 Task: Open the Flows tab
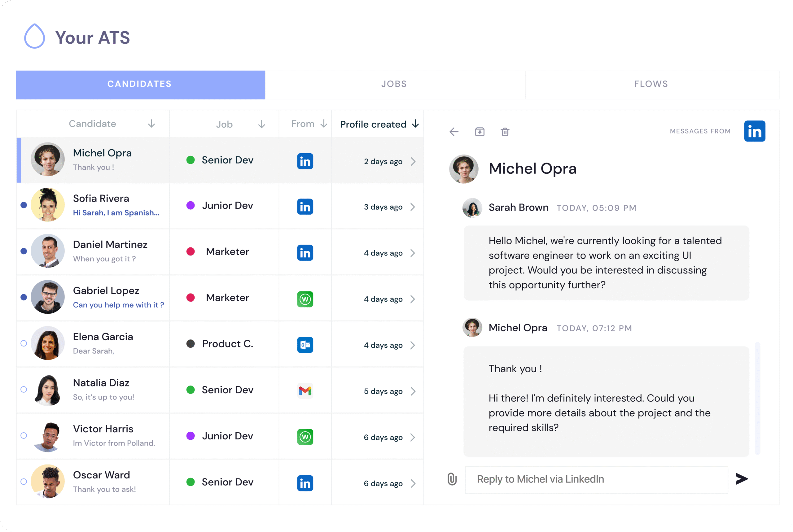[x=651, y=85]
